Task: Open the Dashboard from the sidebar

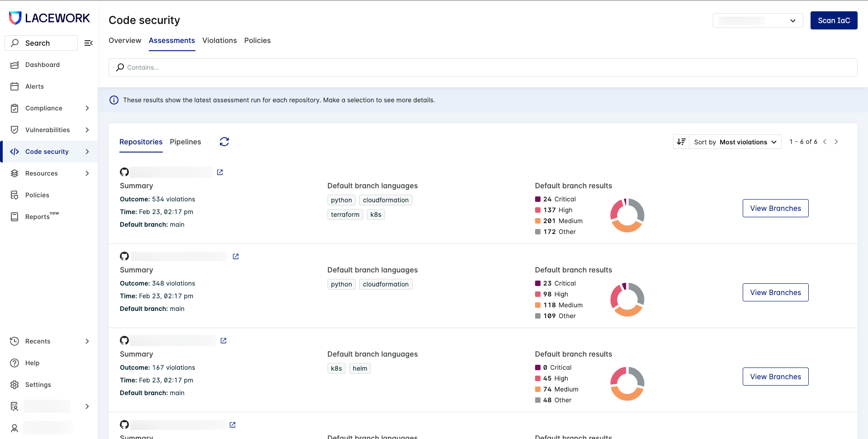Action: 43,65
